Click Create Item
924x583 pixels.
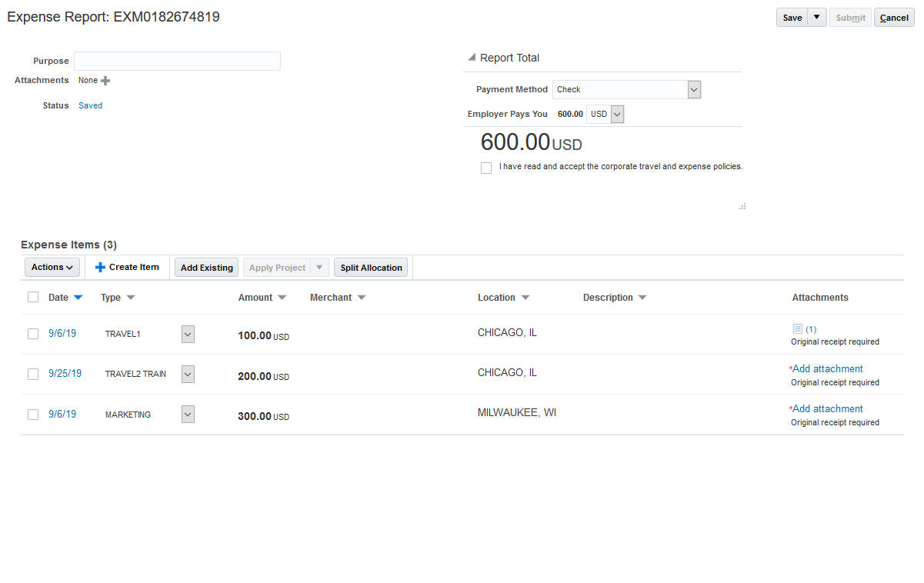pos(127,267)
